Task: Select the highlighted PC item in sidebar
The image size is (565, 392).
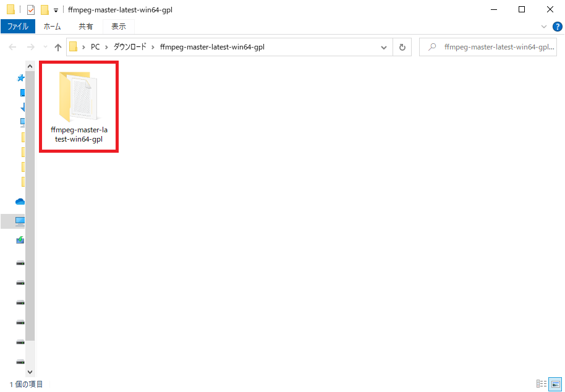Action: tap(13, 221)
